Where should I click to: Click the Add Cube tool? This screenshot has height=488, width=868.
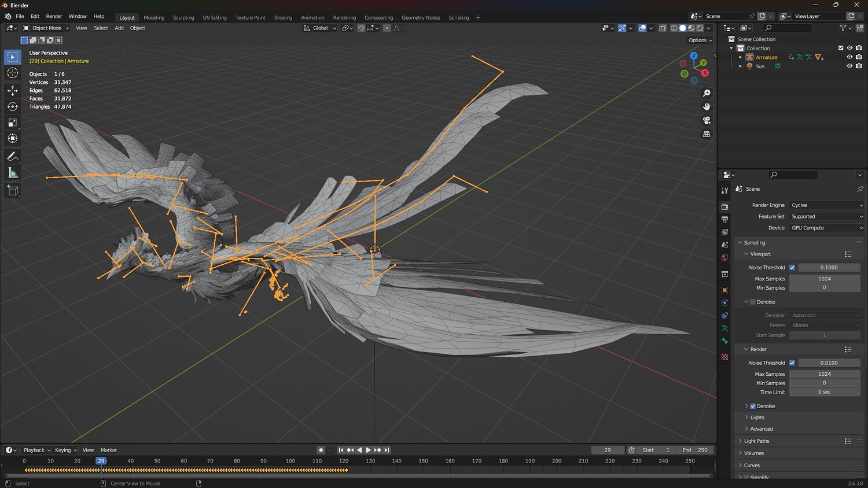(x=12, y=190)
